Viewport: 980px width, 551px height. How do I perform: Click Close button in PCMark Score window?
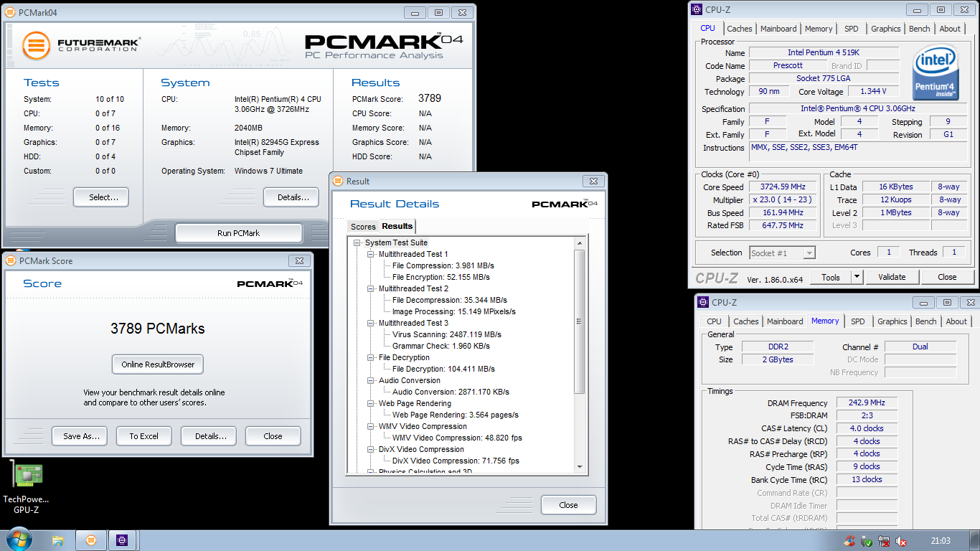point(273,435)
